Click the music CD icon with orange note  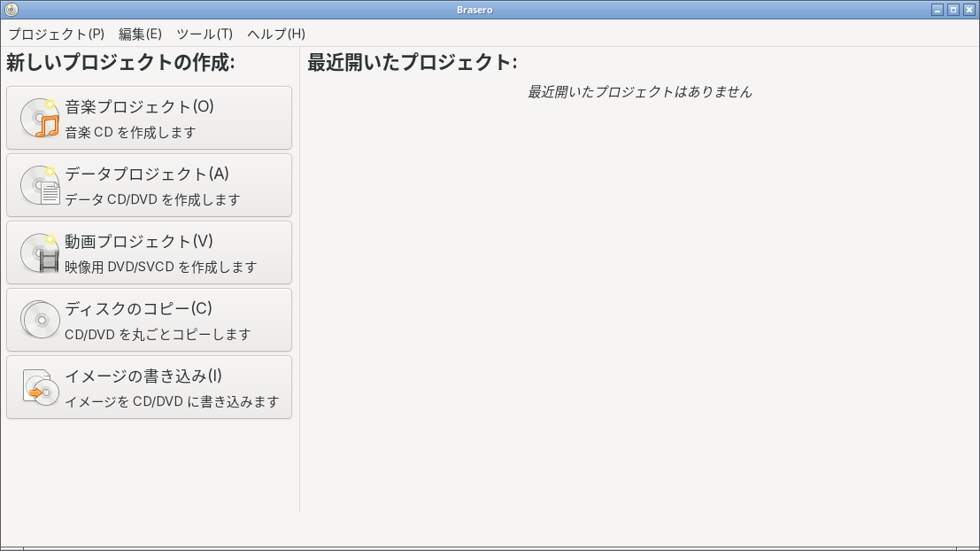point(40,118)
